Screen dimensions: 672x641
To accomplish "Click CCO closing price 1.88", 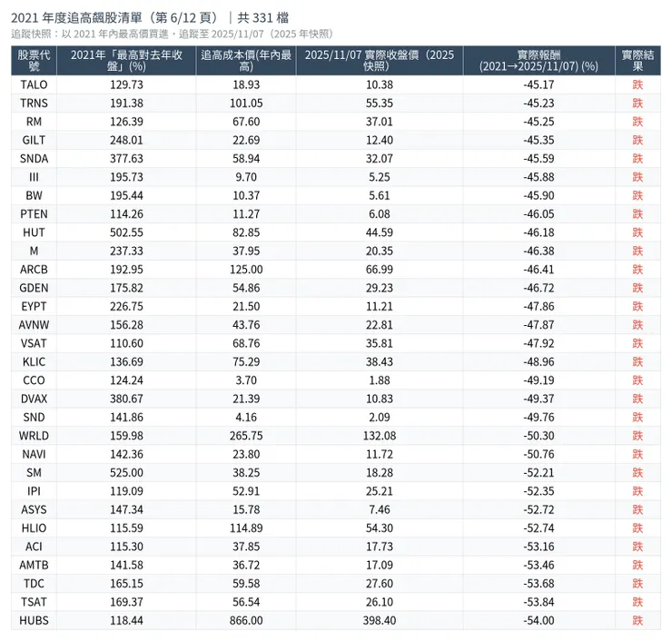I will (x=380, y=380).
